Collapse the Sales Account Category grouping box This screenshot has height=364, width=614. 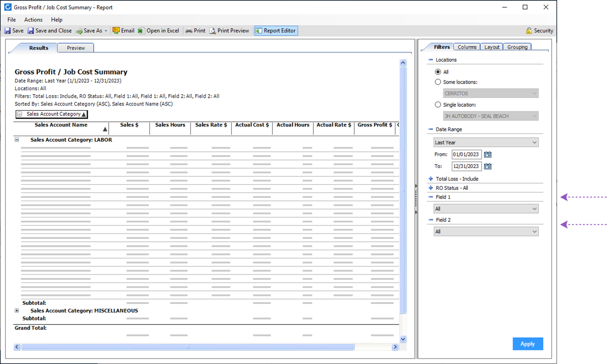(20, 114)
